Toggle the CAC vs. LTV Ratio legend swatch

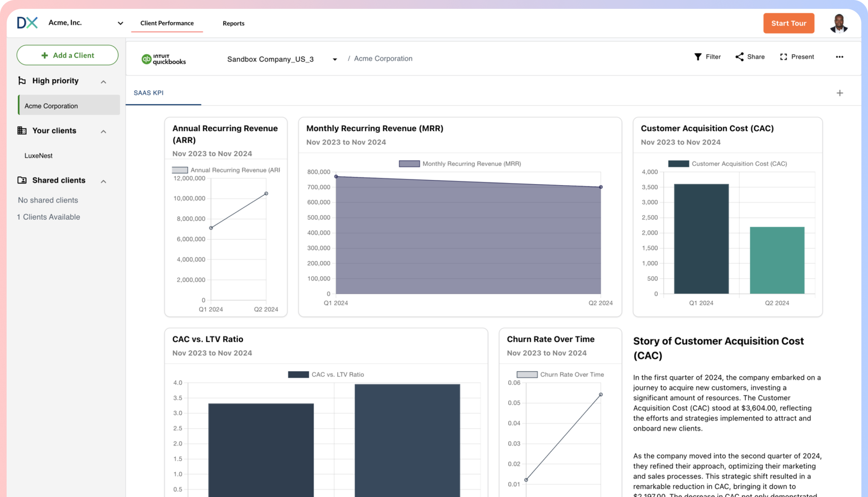(x=298, y=374)
